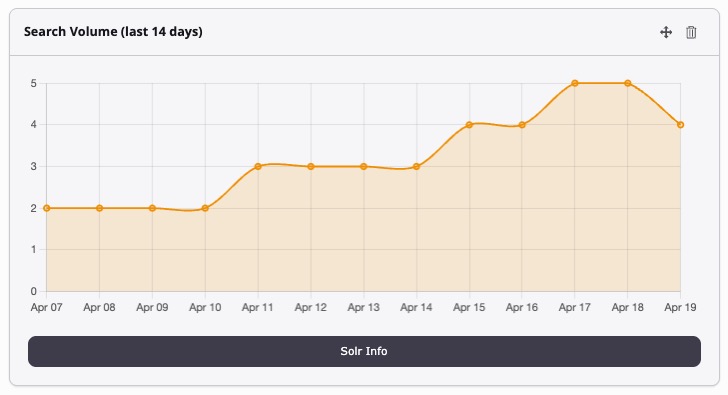Click the 'Apr 07' axis label
The height and width of the screenshot is (395, 728).
[x=46, y=307]
